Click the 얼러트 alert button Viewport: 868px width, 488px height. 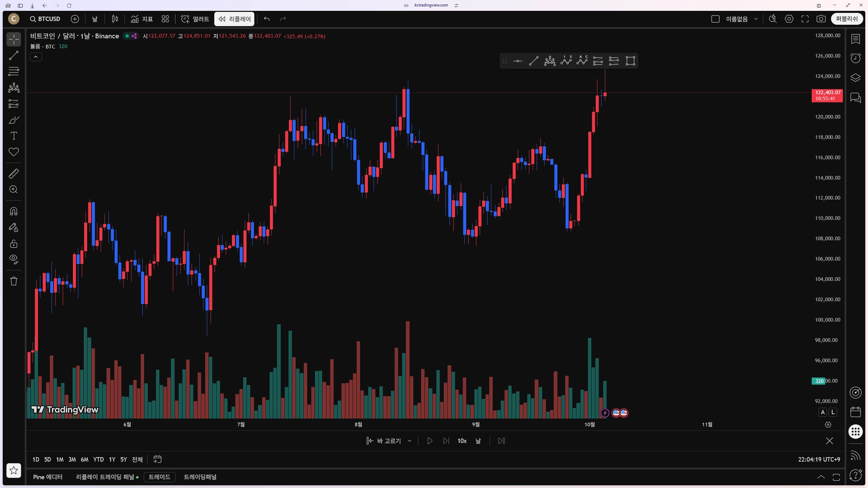point(195,19)
